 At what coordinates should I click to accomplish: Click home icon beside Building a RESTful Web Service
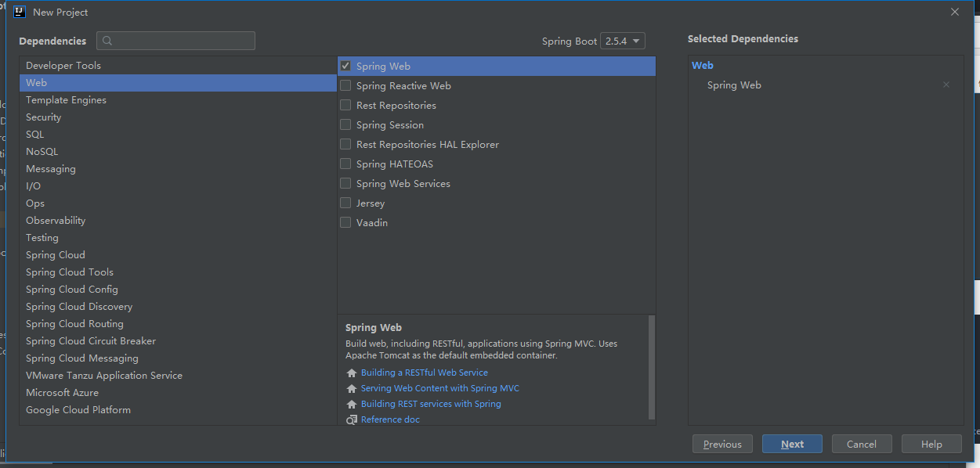(x=352, y=373)
